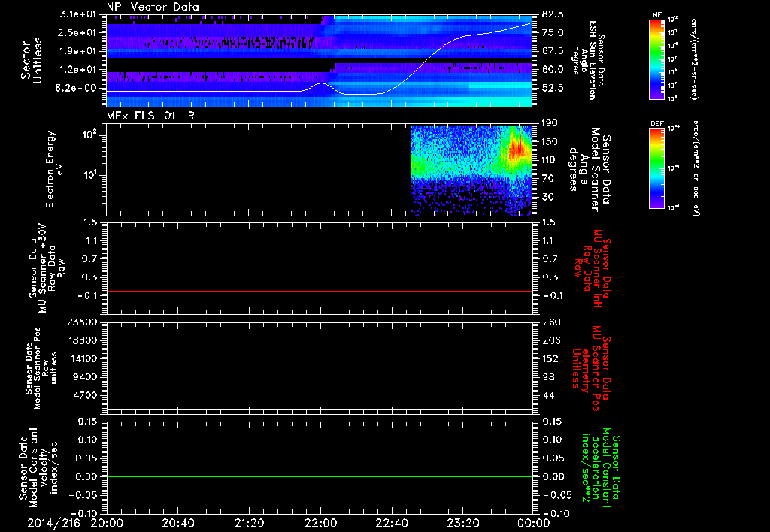The height and width of the screenshot is (532, 770).
Task: Click the 'cnts/(cm**2-sr-sec)' units label
Action: pos(694,59)
